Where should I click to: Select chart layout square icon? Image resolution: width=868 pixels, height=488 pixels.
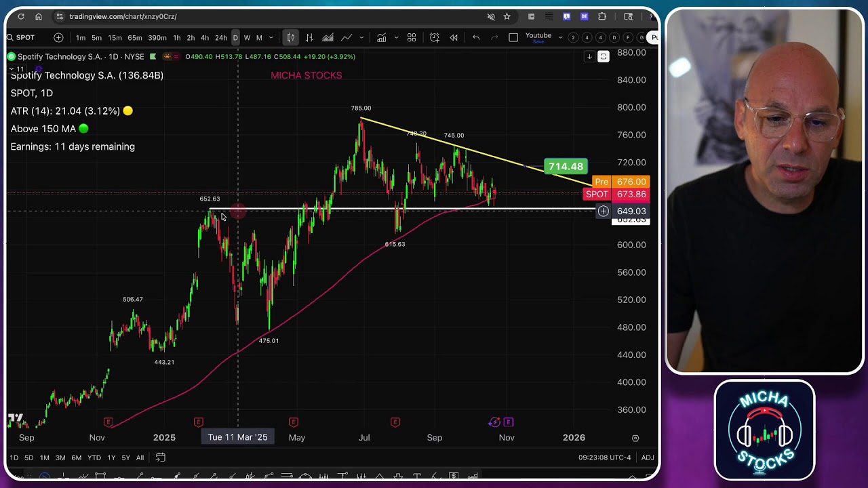tap(513, 37)
